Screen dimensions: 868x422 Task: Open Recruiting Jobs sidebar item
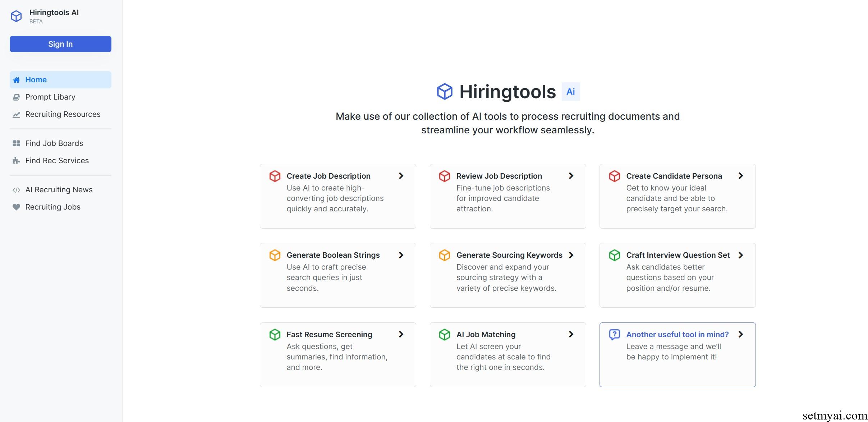(60, 207)
